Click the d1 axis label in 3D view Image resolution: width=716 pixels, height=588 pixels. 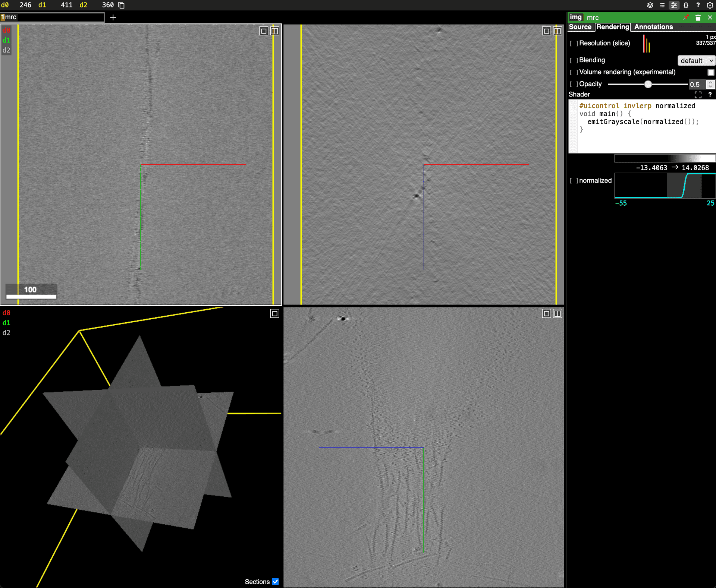click(x=6, y=323)
